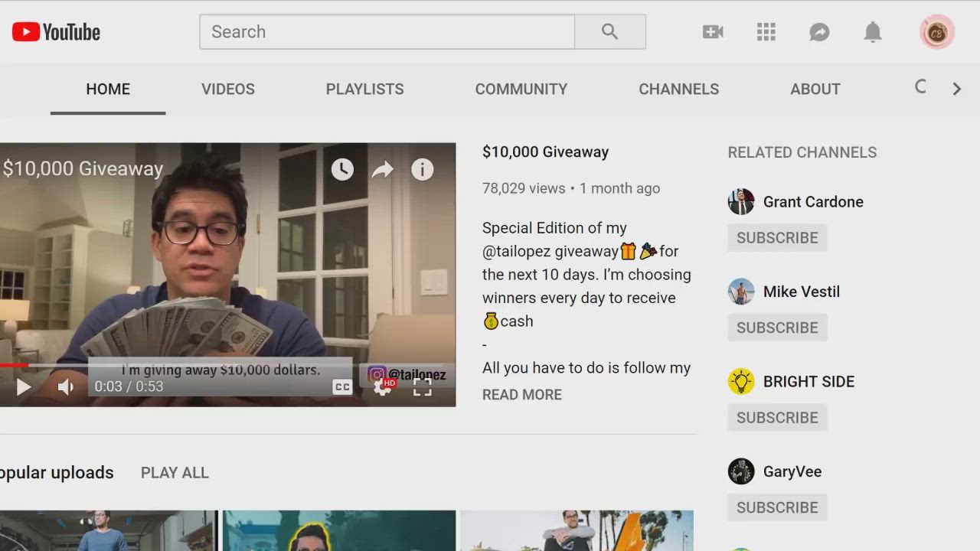Toggle closed captions on the video
Viewport: 980px width, 551px height.
(342, 387)
